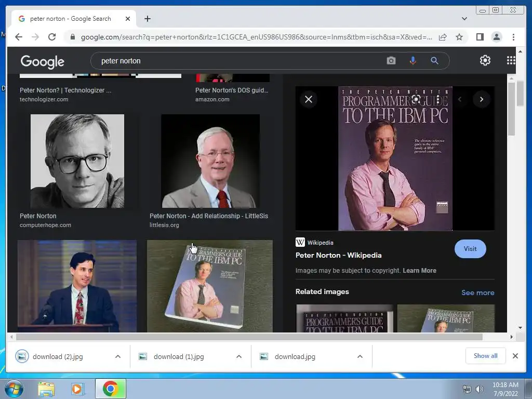Open Google apps grid

coord(511,60)
